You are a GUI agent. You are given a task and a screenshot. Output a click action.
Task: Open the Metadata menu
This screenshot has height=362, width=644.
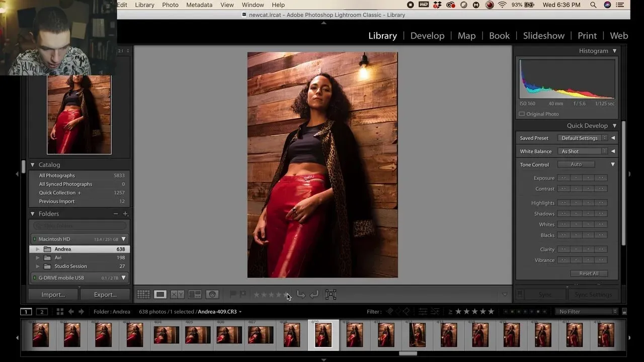[199, 5]
